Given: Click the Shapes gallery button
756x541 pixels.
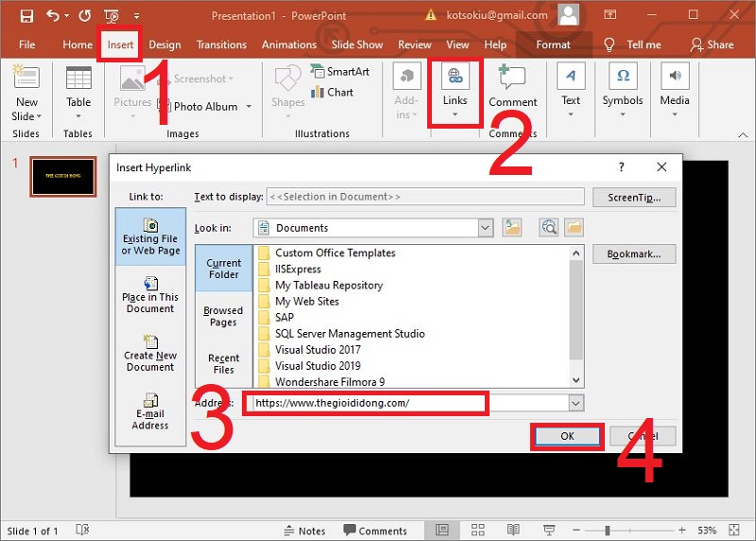Looking at the screenshot, I should [x=288, y=92].
